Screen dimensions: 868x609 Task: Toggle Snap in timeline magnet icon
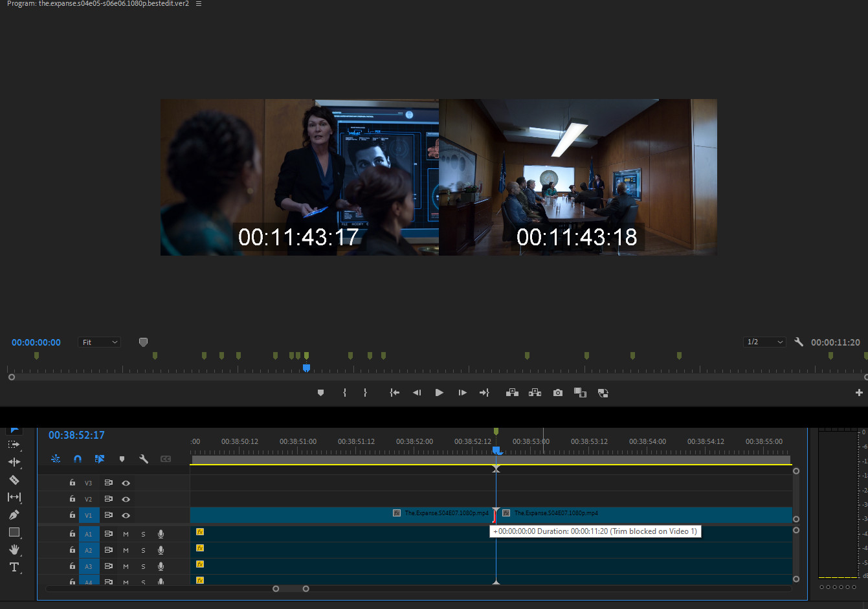point(78,459)
